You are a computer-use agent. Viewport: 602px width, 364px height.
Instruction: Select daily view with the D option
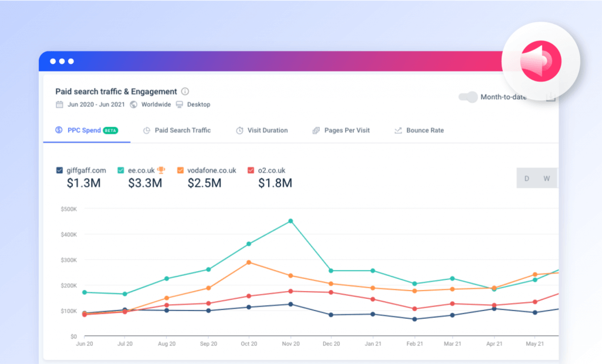[x=526, y=177]
